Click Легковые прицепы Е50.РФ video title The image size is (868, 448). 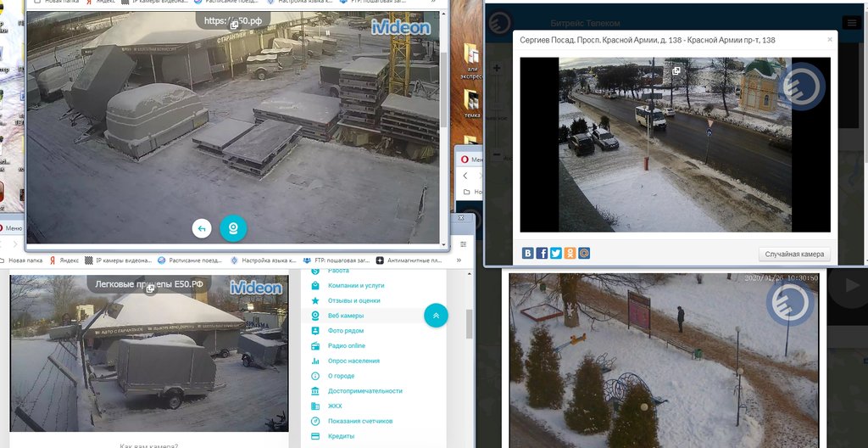[x=149, y=284]
